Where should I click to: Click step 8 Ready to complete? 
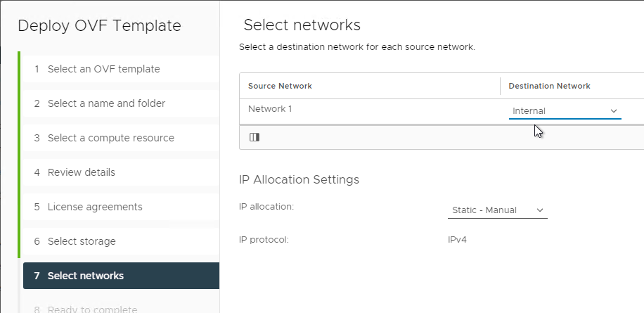[x=92, y=309]
